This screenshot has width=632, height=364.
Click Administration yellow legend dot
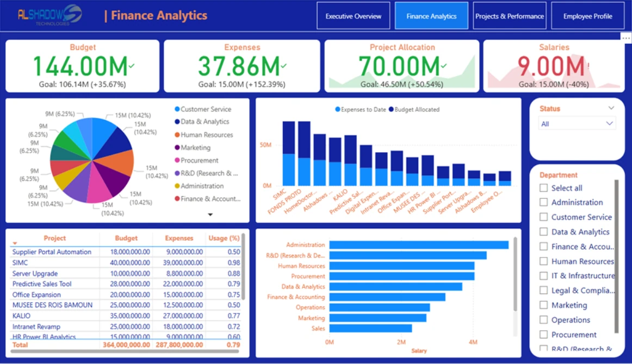click(177, 186)
